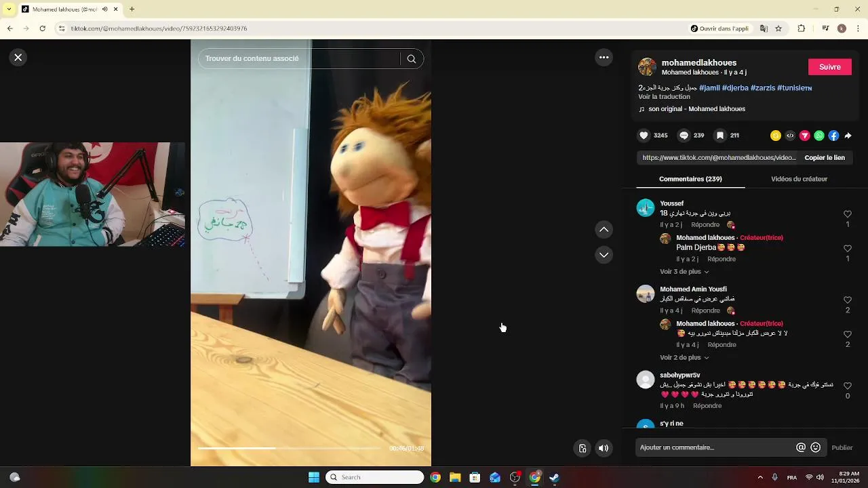This screenshot has width=868, height=488.
Task: Go back in browser history
Action: pos(10,28)
